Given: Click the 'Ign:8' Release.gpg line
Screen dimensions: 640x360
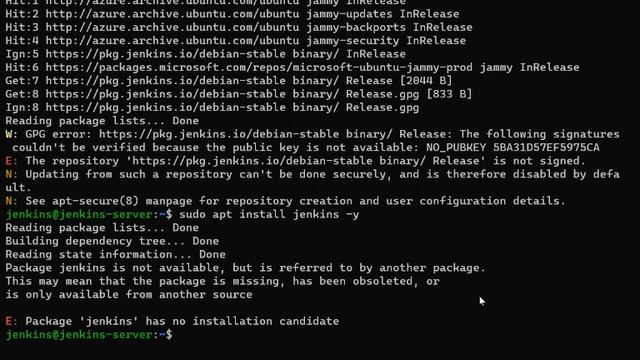Looking at the screenshot, I should pyautogui.click(x=212, y=108).
